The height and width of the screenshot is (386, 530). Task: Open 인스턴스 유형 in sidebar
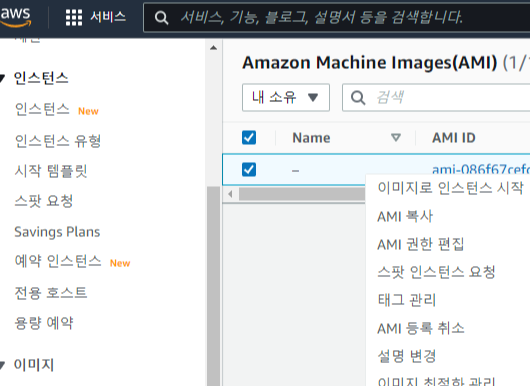tap(58, 141)
